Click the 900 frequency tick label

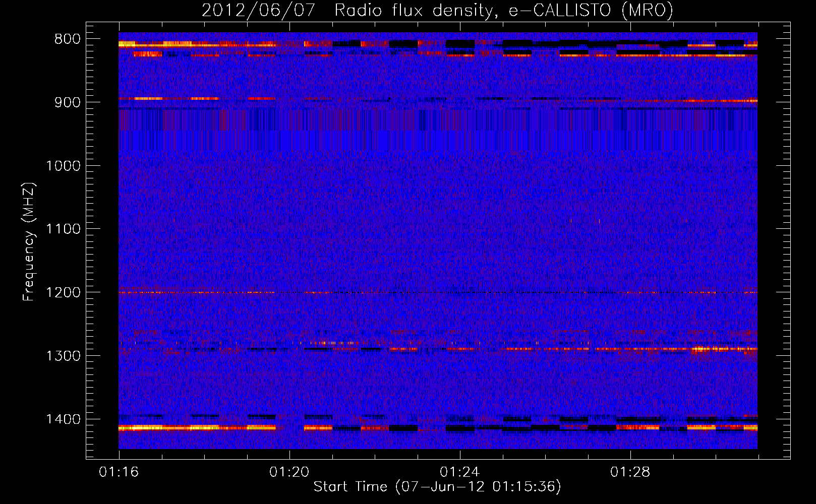click(67, 102)
